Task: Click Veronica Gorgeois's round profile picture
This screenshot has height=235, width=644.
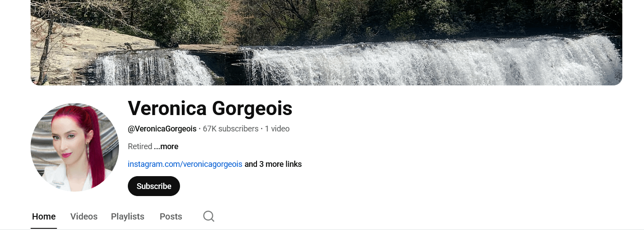Action: click(75, 147)
